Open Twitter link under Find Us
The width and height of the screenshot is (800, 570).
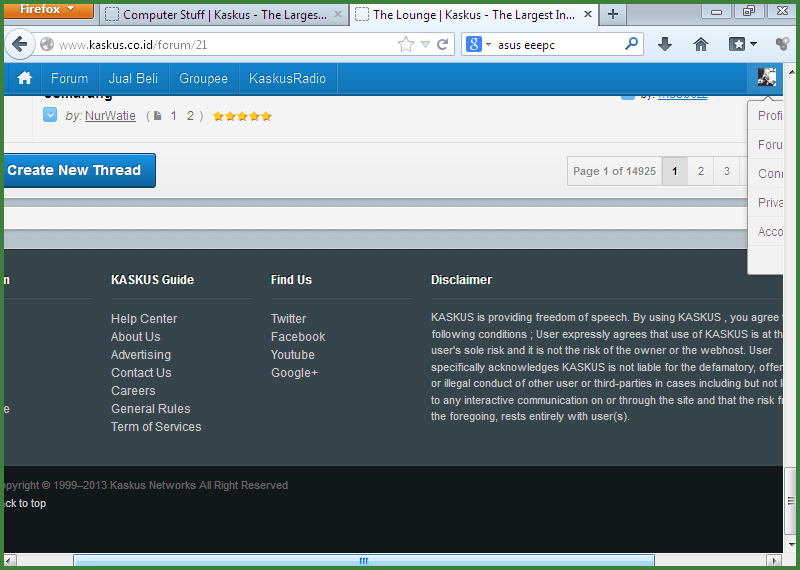288,318
